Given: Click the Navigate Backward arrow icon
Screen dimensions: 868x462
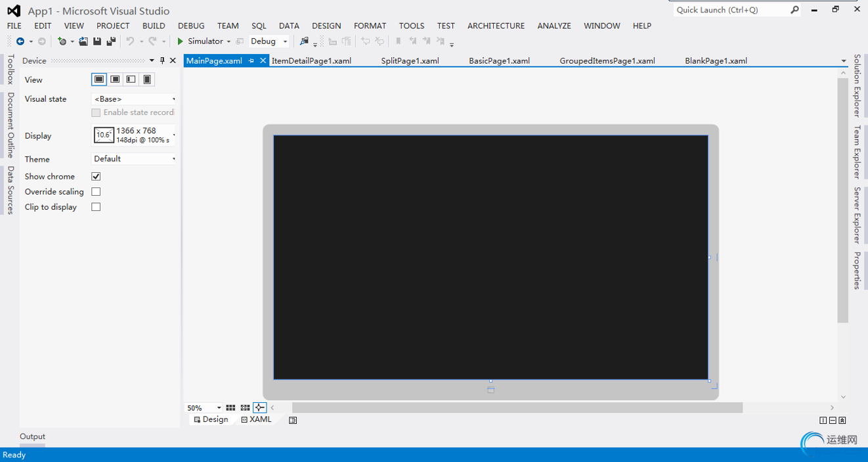Looking at the screenshot, I should point(20,41).
